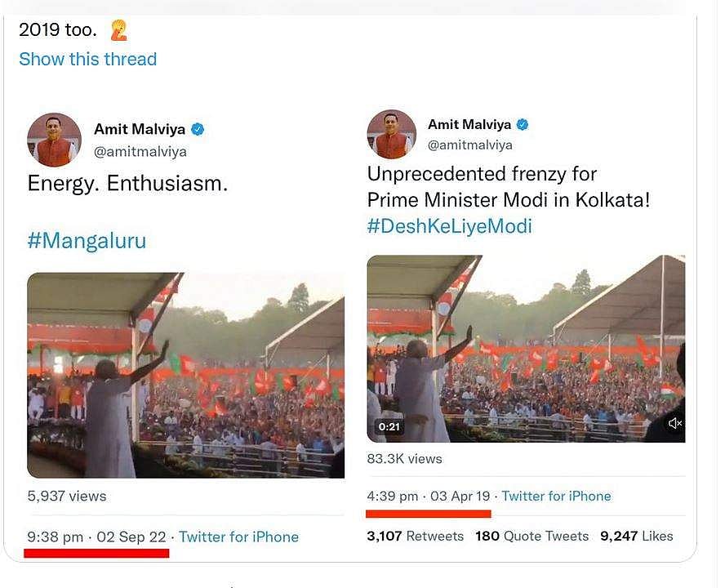
Task: Click @amitmalviya handle on the Mangaluru tweet
Action: 140,152
